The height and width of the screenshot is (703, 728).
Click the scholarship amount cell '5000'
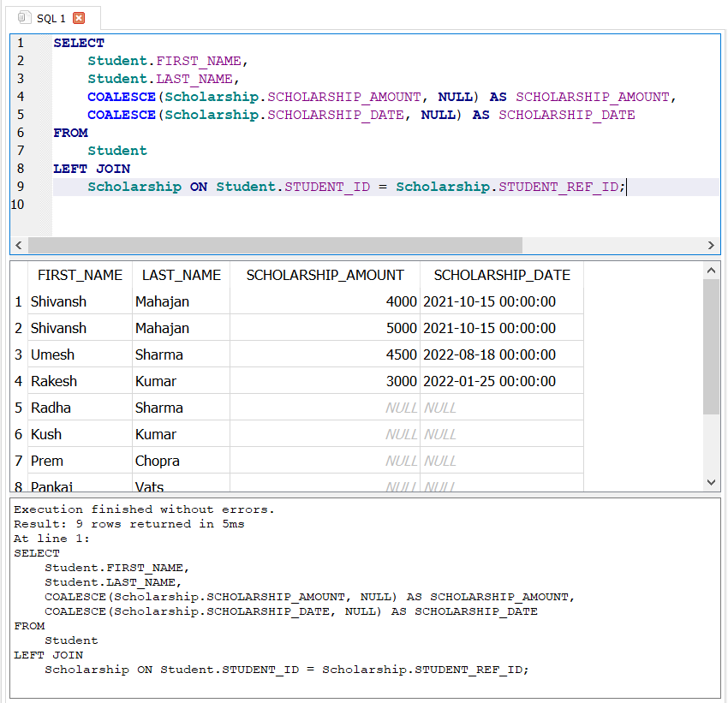[325, 328]
